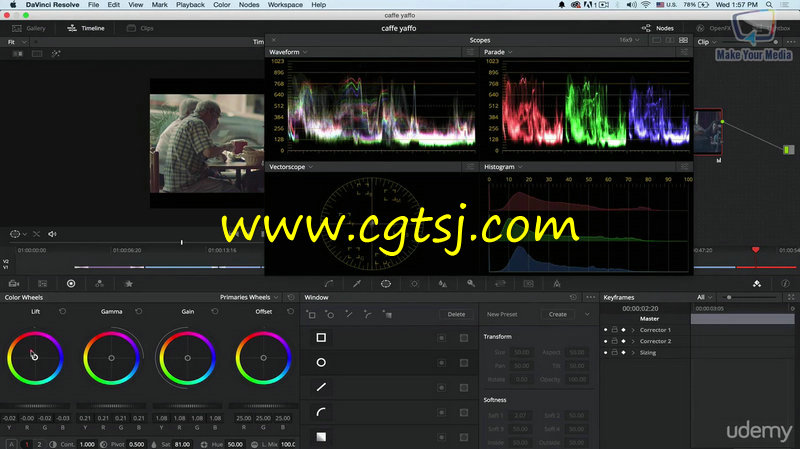Open the Qualifier eyedropper palette

pos(357,284)
